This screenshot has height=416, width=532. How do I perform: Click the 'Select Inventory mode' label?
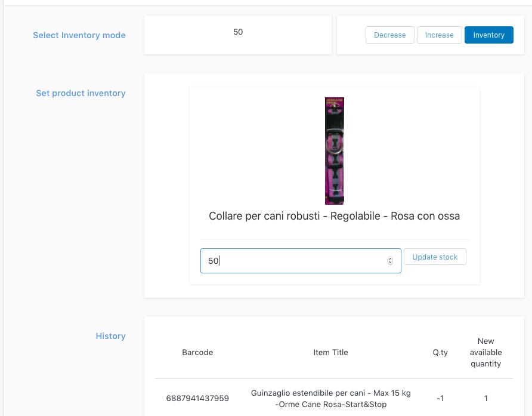(x=79, y=35)
